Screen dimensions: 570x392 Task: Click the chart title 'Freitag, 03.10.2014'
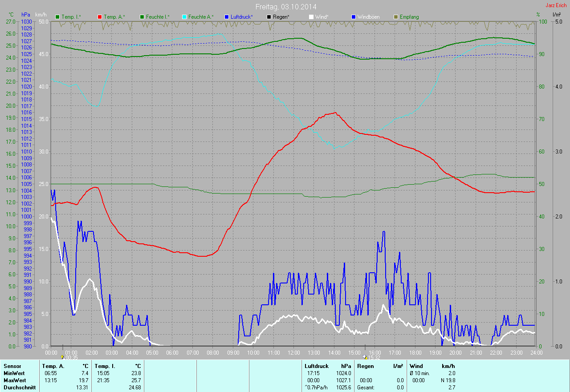286,7
